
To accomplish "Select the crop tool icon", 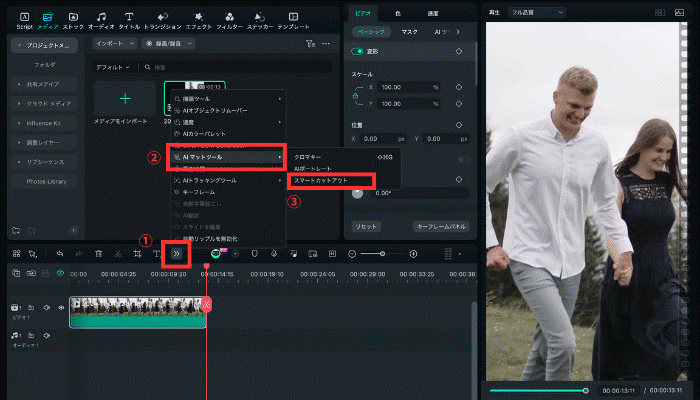I will [x=138, y=254].
